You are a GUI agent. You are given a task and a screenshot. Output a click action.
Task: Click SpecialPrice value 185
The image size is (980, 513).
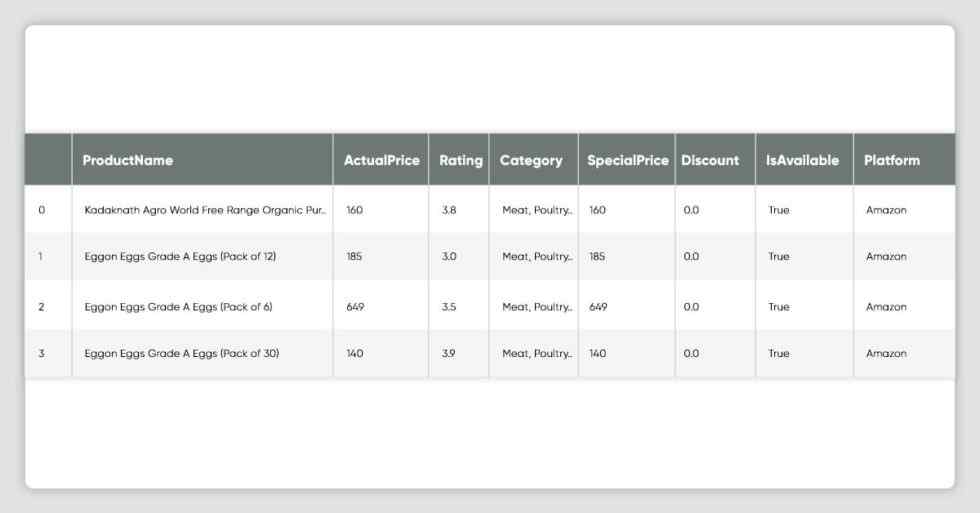pyautogui.click(x=597, y=256)
